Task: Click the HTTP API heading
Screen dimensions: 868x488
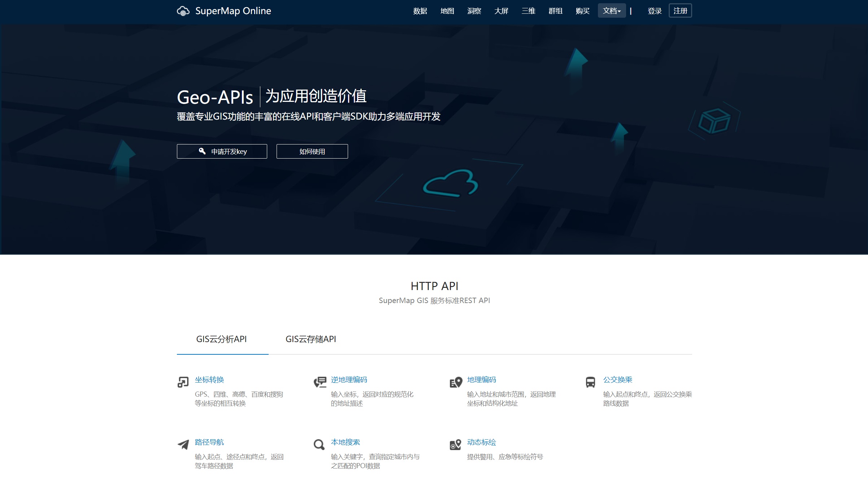Action: (434, 286)
